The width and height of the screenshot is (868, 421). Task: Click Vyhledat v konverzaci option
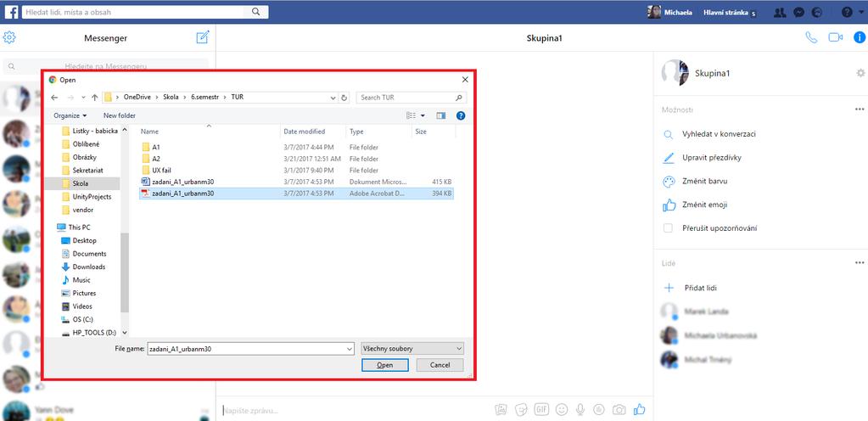720,134
